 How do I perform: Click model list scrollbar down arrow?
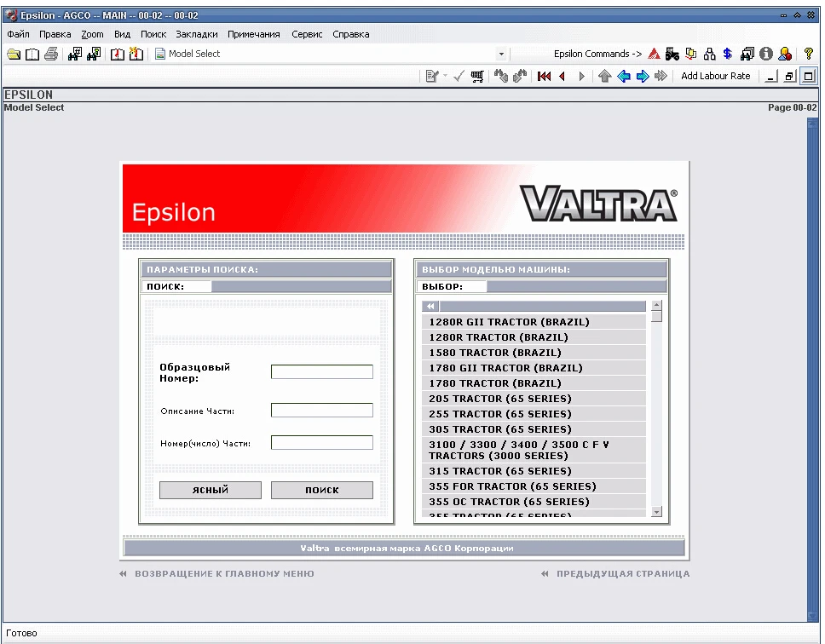tap(656, 511)
